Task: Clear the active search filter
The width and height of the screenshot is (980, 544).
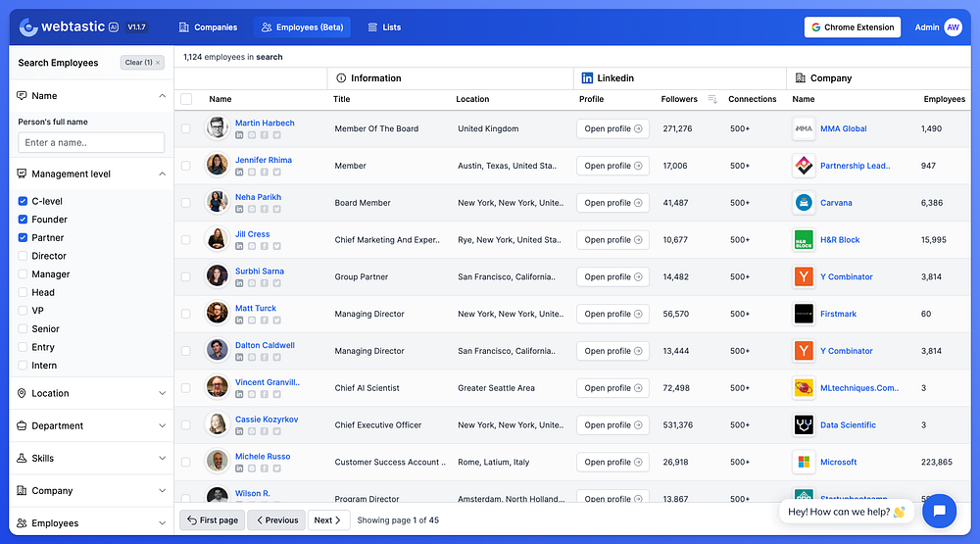Action: (142, 63)
